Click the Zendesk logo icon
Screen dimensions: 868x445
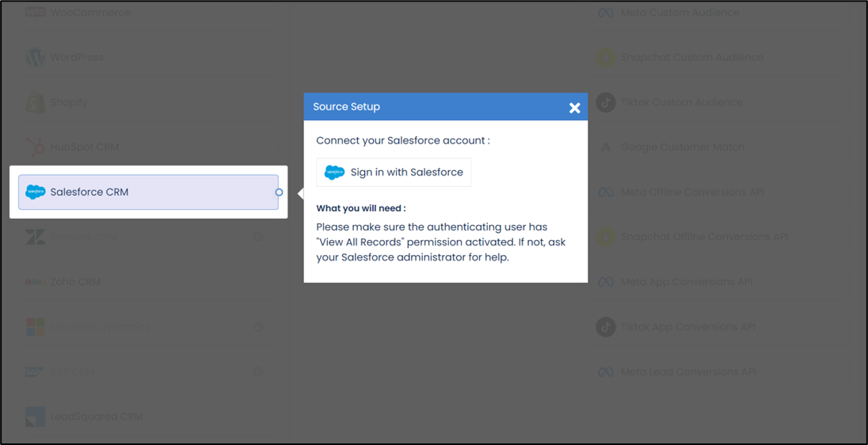tap(36, 237)
